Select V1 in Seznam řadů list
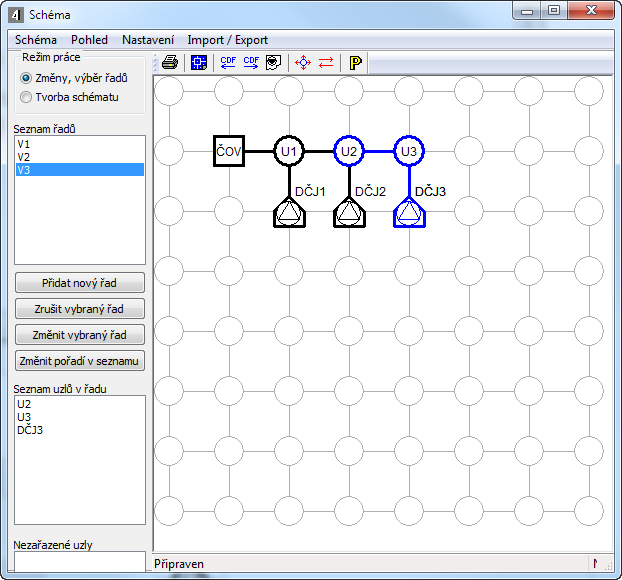This screenshot has height=580, width=622. click(80, 144)
